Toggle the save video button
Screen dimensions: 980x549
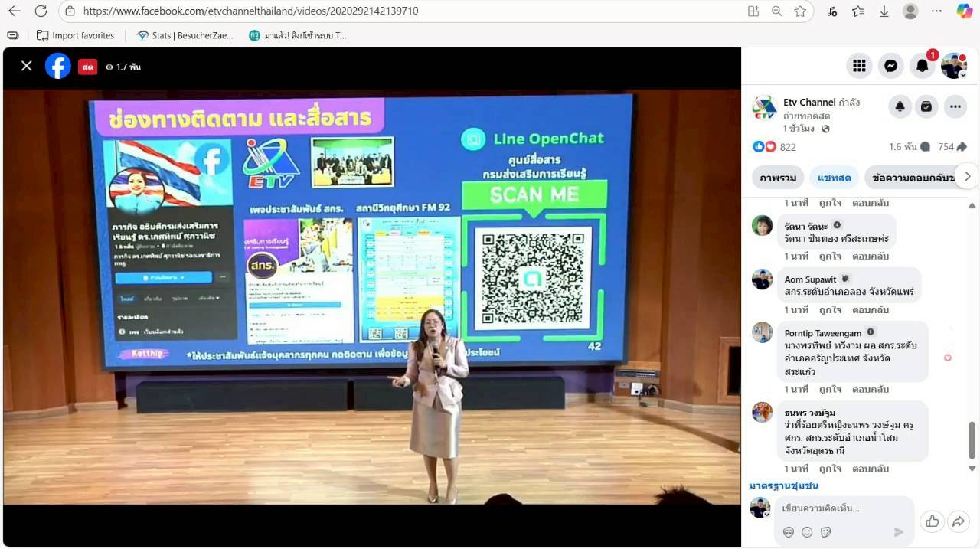click(x=926, y=107)
